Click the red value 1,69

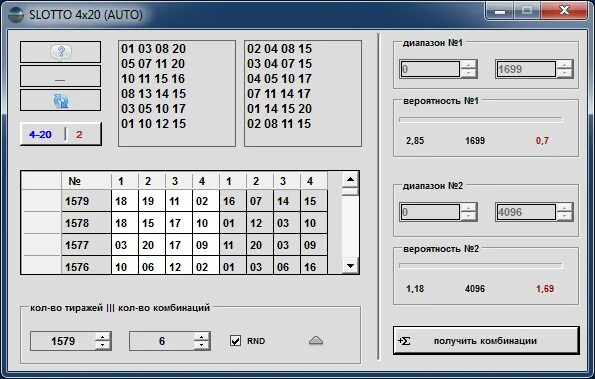(x=545, y=289)
